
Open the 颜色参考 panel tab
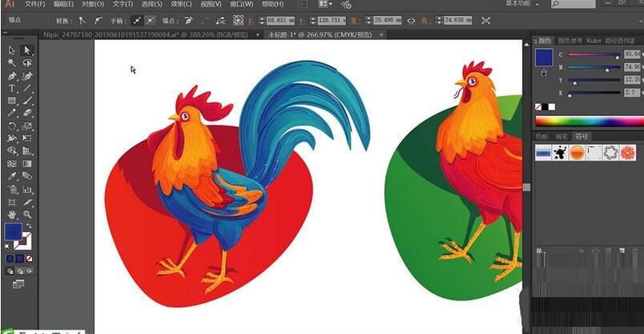(570, 40)
